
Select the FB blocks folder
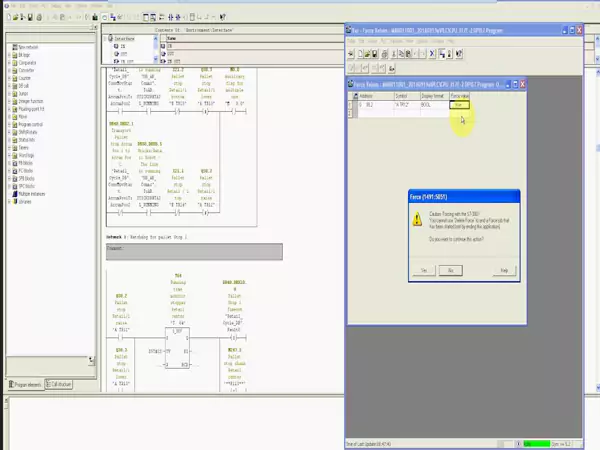point(26,163)
